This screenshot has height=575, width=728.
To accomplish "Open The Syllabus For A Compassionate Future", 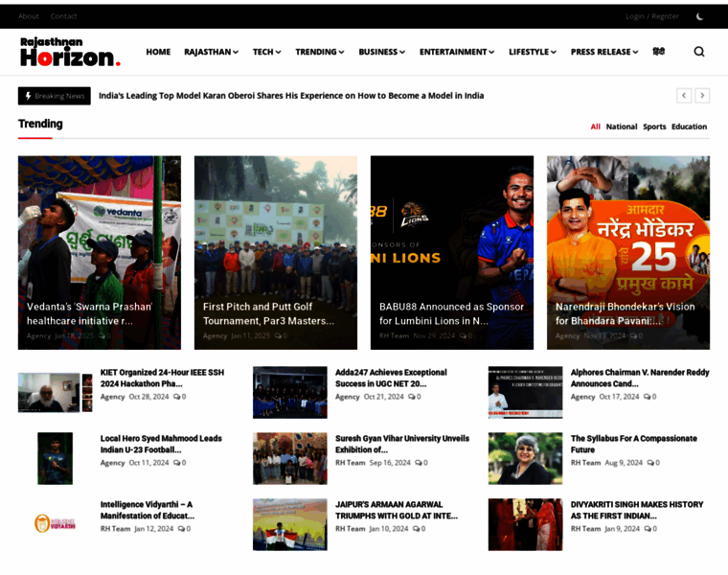I will coord(634,444).
